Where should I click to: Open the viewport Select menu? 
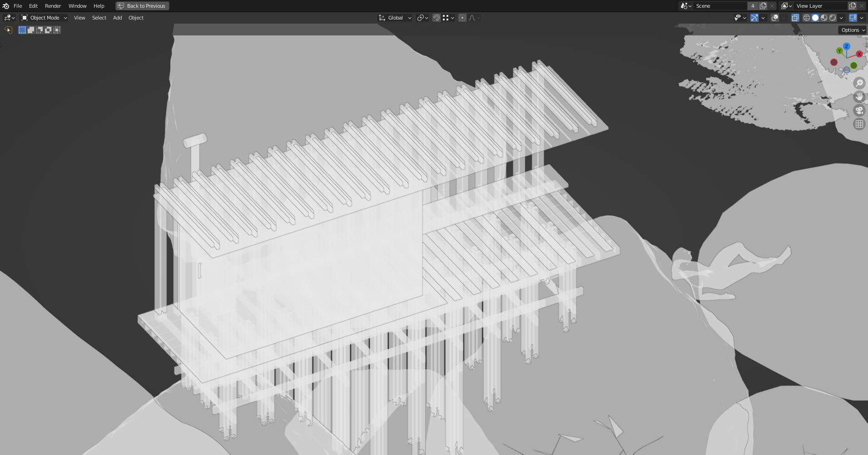pyautogui.click(x=99, y=18)
